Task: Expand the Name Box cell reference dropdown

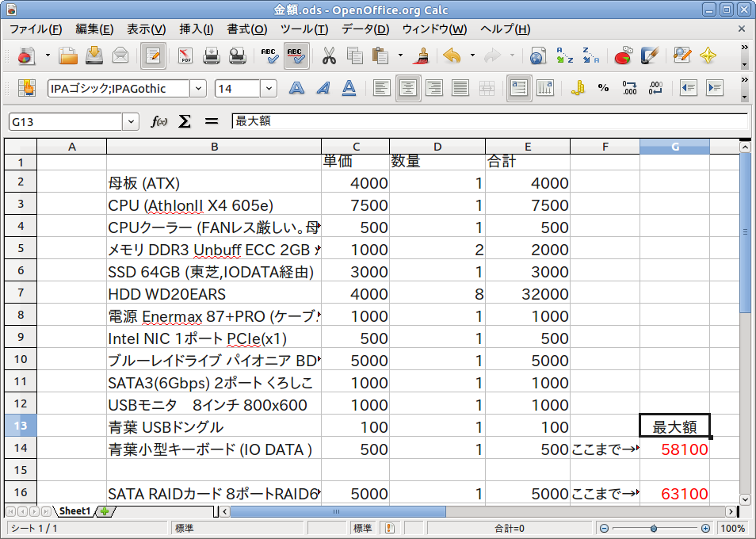Action: click(131, 122)
